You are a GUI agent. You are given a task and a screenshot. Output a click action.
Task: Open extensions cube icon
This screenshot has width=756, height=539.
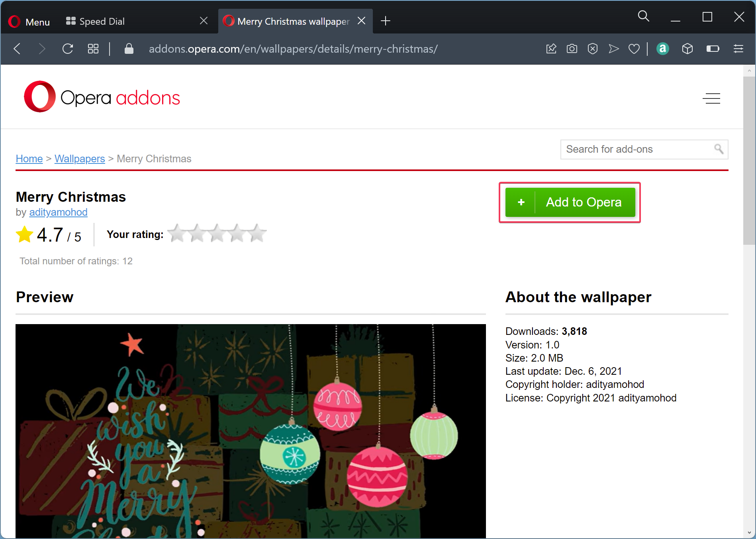(687, 49)
